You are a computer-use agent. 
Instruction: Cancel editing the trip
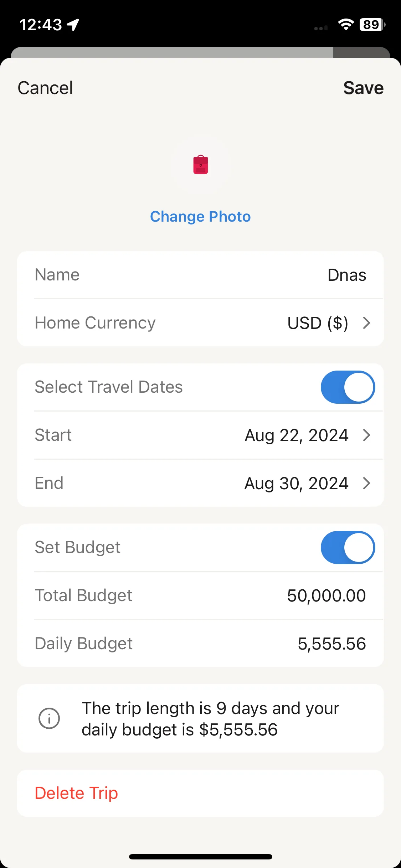point(45,88)
